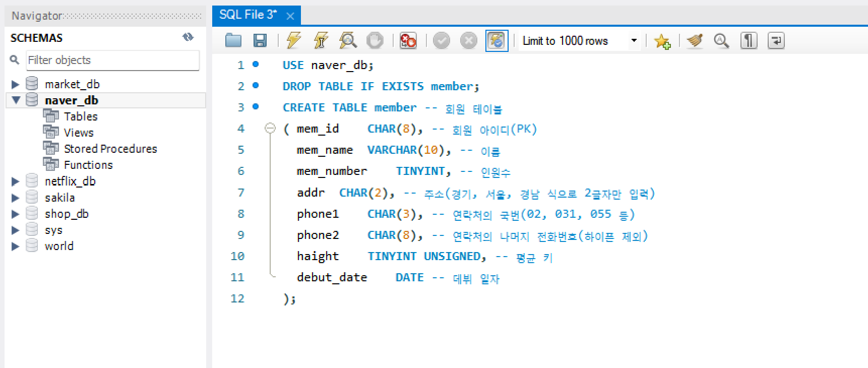The image size is (868, 368).
Task: Click the Tables folder icon
Action: pos(51,116)
